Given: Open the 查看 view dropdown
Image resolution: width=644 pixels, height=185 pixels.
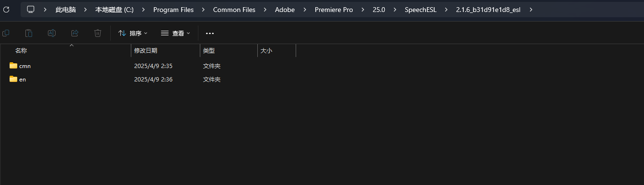Looking at the screenshot, I should click(x=175, y=33).
